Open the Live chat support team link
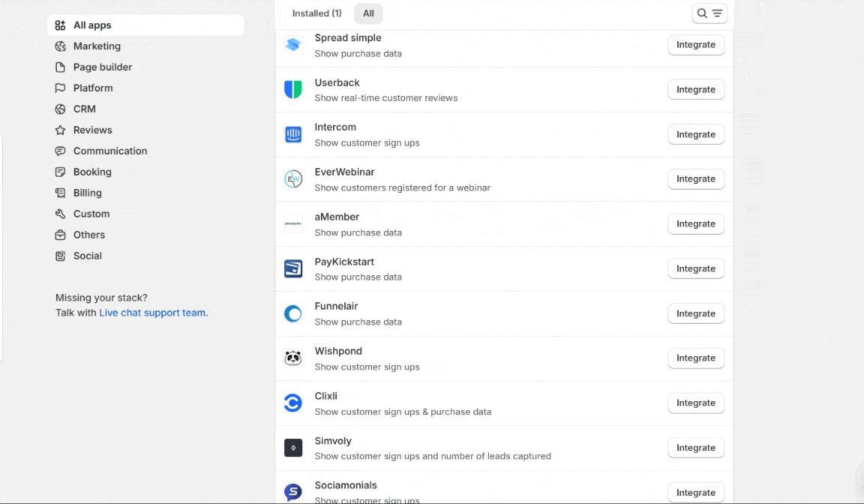The width and height of the screenshot is (864, 504). pos(153,313)
